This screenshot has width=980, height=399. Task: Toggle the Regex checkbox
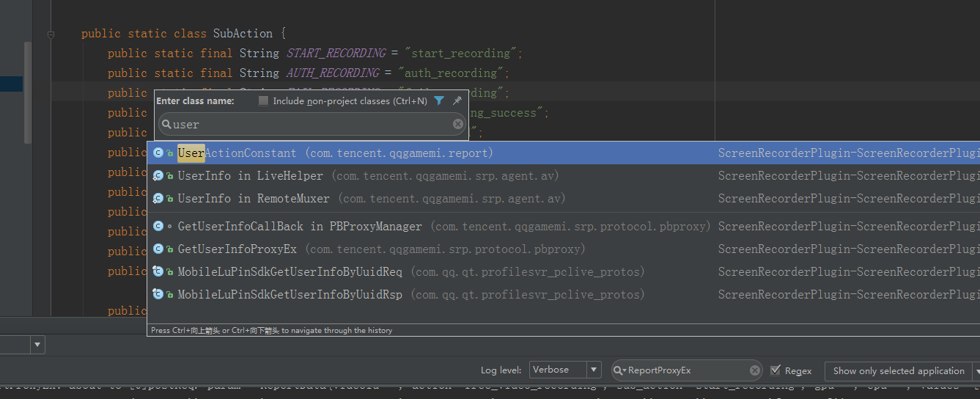[x=775, y=370]
